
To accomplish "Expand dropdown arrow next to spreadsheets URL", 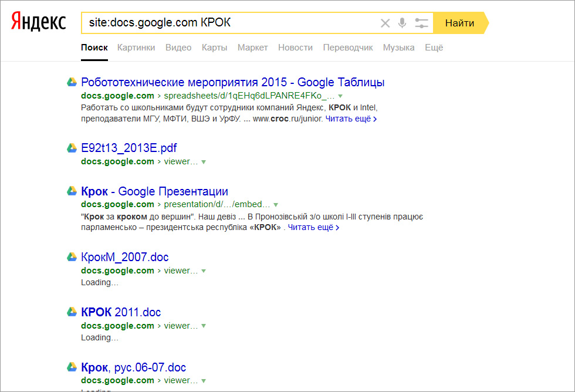I will click(x=340, y=96).
